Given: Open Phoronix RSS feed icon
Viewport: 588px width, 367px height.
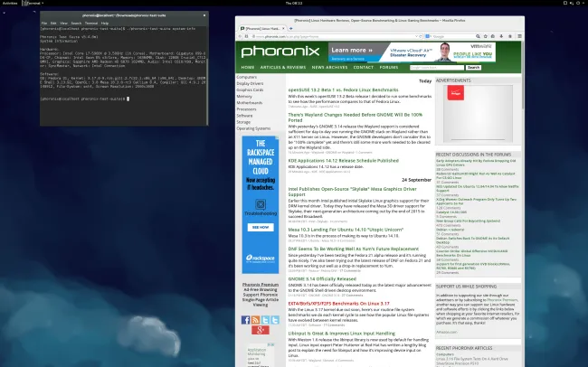Looking at the screenshot, I should click(x=255, y=320).
